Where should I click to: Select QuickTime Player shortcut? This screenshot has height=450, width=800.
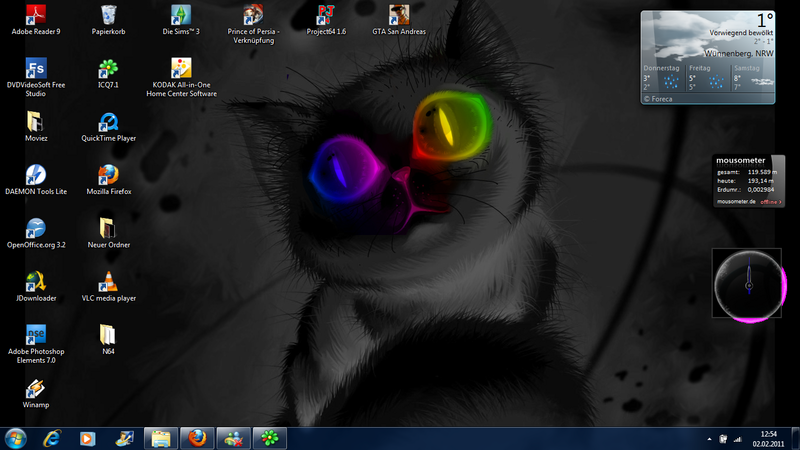click(108, 127)
